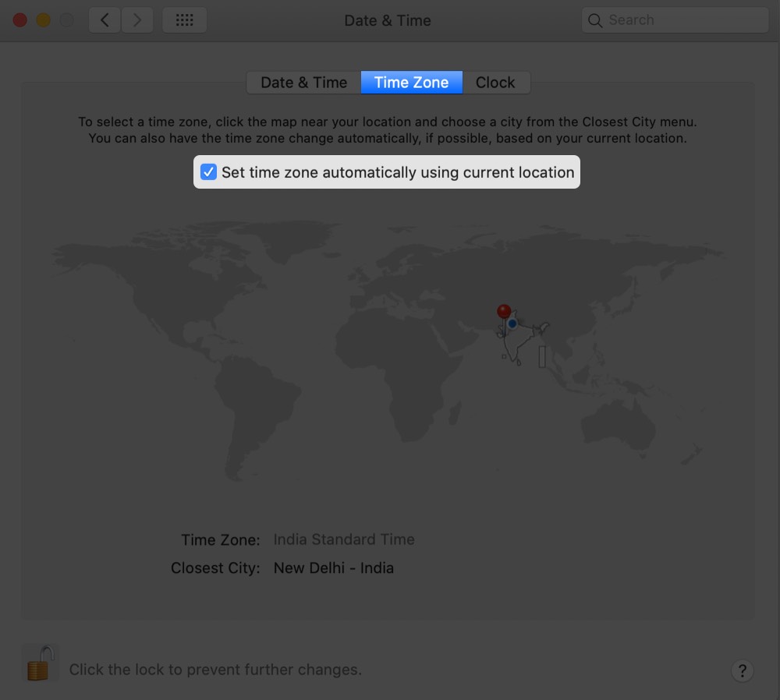Click the search magnifying glass icon
Viewport: 780px width, 700px height.
click(x=595, y=19)
